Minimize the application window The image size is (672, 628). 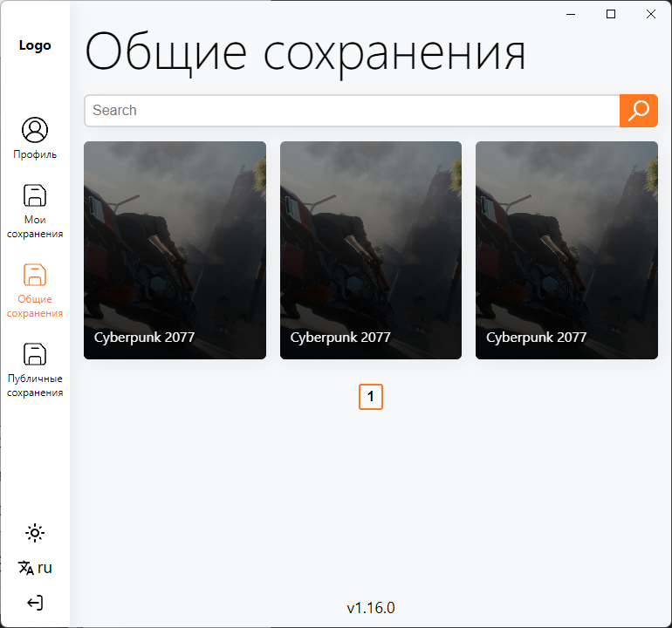pos(571,14)
